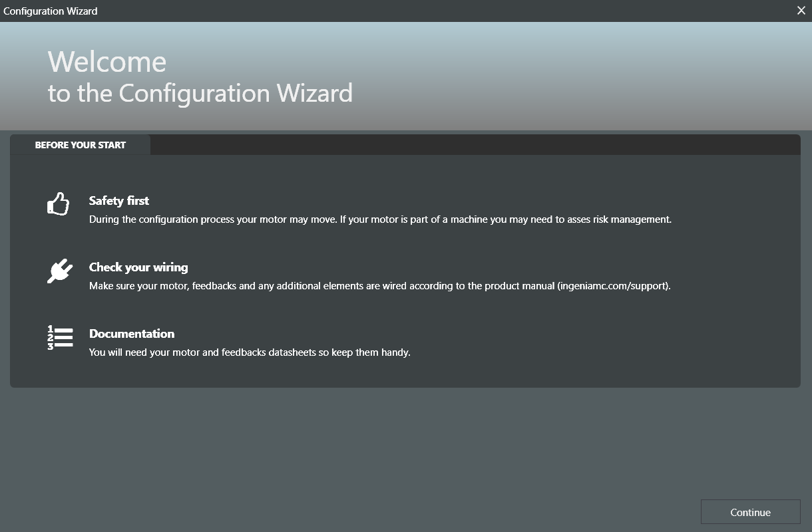Click the Configuration Wizard title bar text

[51, 11]
